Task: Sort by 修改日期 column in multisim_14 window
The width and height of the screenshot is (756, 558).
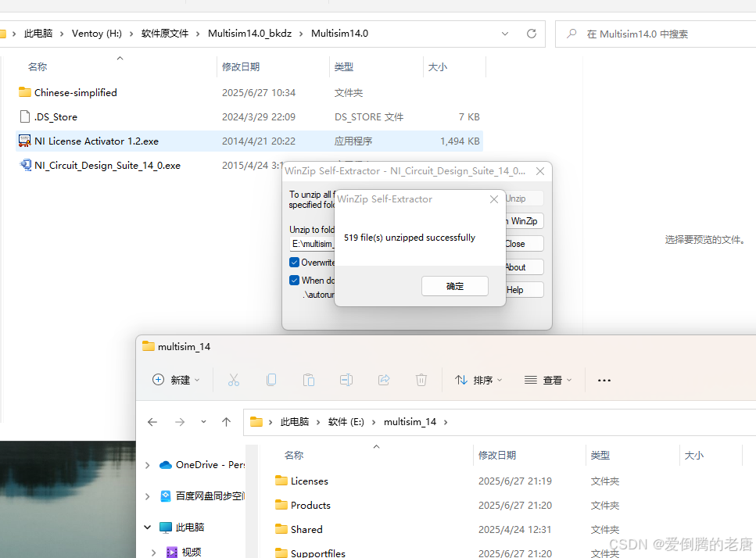Action: [497, 455]
